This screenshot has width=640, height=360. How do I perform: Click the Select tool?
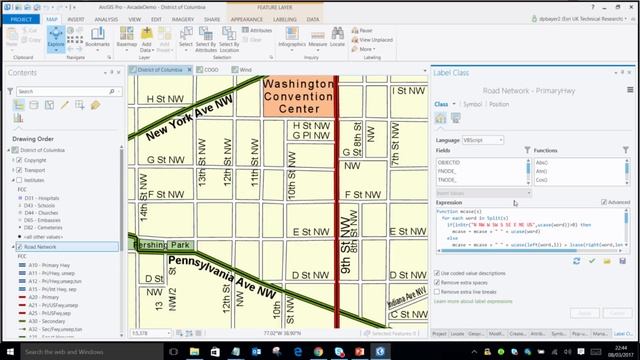(x=186, y=39)
